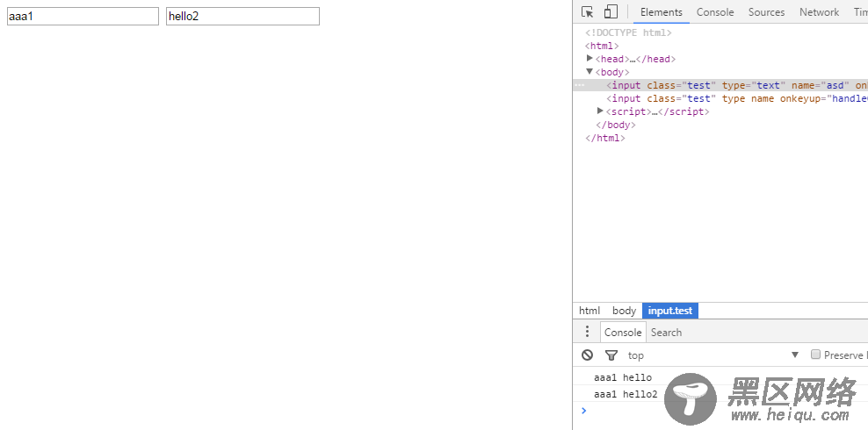
Task: Open the top context dropdown
Action: pyautogui.click(x=713, y=355)
